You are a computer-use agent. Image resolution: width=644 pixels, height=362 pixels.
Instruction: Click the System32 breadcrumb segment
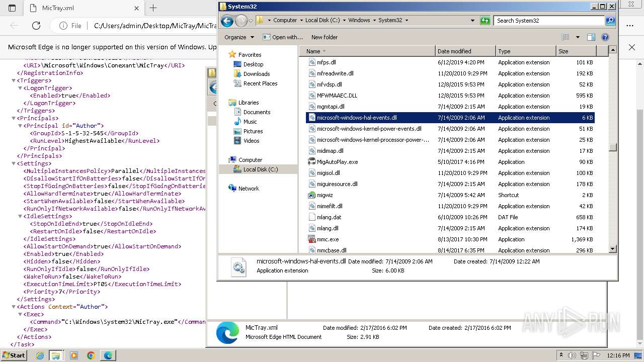tap(390, 21)
